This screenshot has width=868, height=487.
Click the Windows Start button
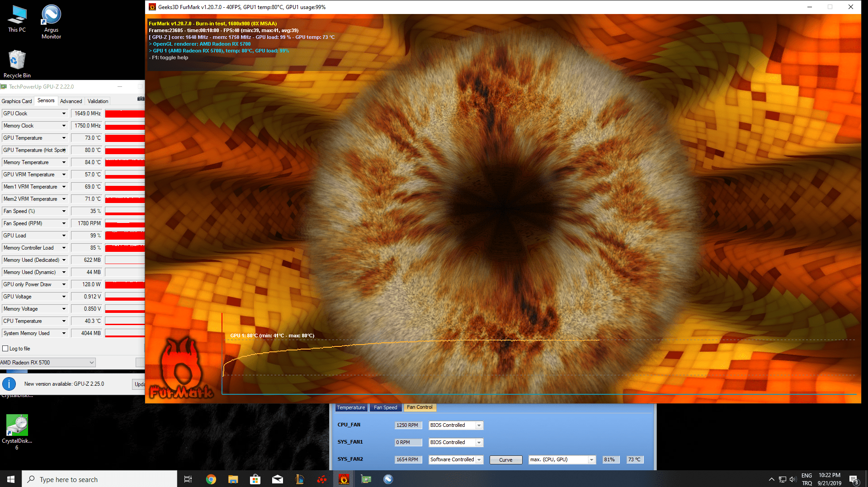click(11, 479)
